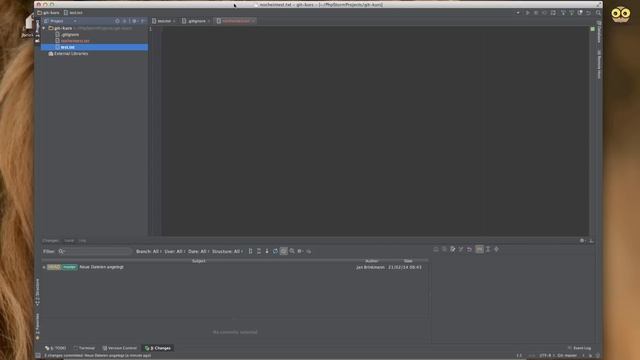The image size is (640, 360).
Task: Click the Undo/revert arrow icon in top toolbar
Action: click(588, 13)
